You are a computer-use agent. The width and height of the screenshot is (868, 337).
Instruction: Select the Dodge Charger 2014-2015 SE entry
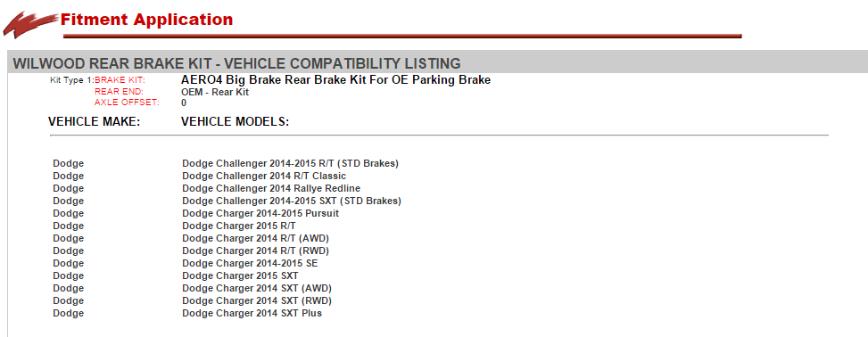pyautogui.click(x=250, y=263)
